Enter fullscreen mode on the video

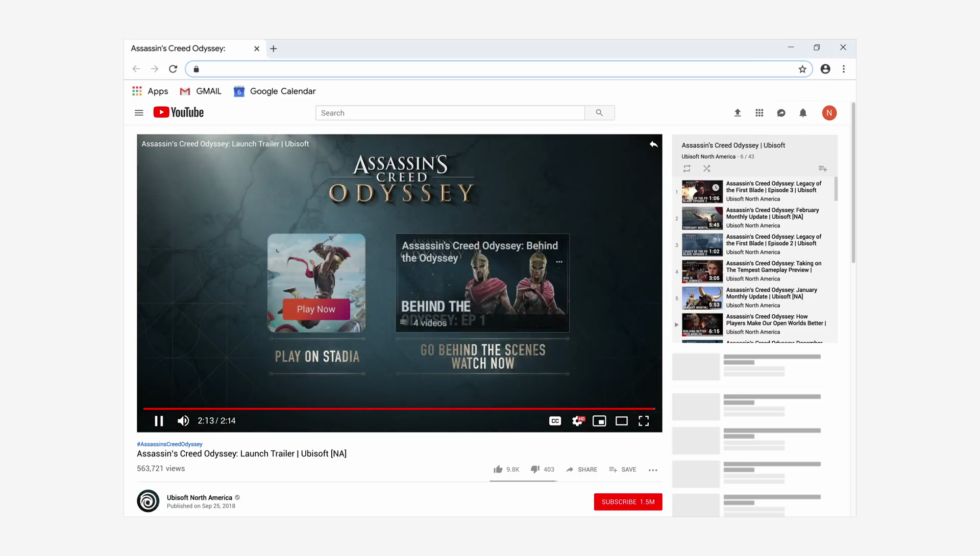[644, 421]
